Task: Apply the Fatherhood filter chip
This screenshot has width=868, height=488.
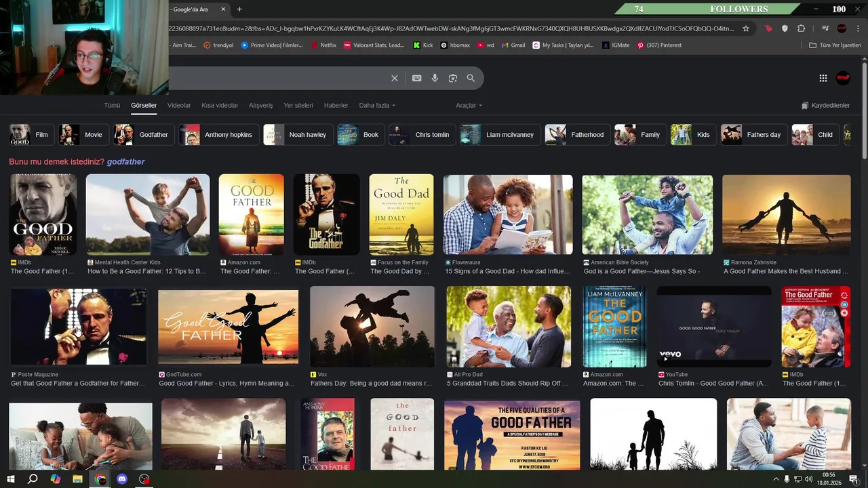Action: (577, 135)
